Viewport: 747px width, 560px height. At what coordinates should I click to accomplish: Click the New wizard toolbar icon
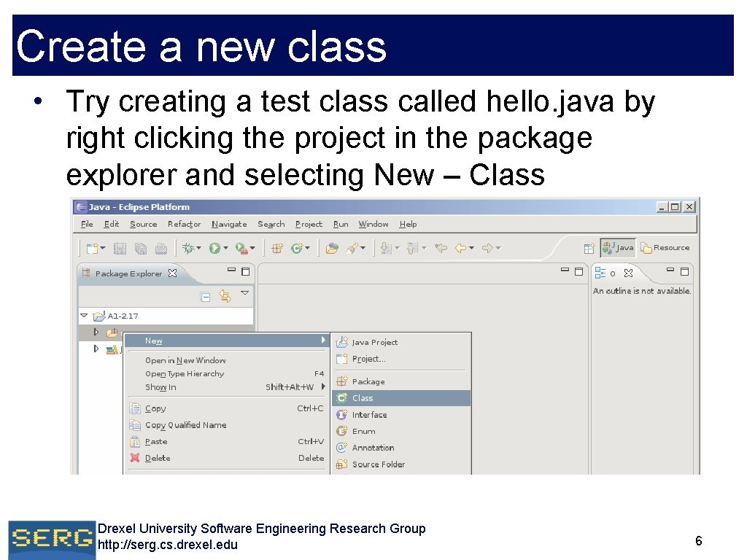point(93,248)
